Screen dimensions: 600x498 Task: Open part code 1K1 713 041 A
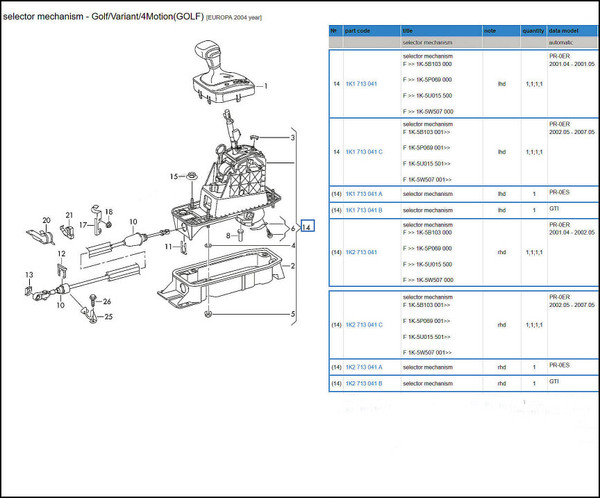[364, 193]
